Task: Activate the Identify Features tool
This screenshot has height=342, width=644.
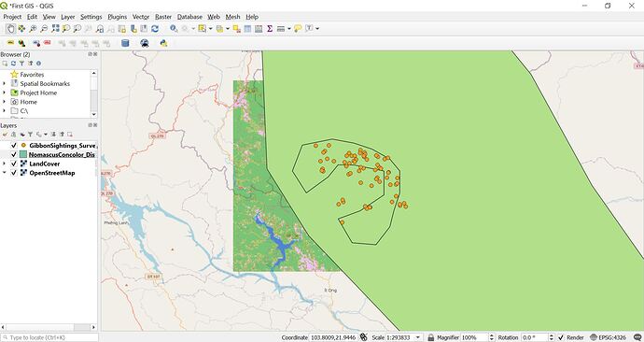Action: pyautogui.click(x=174, y=29)
